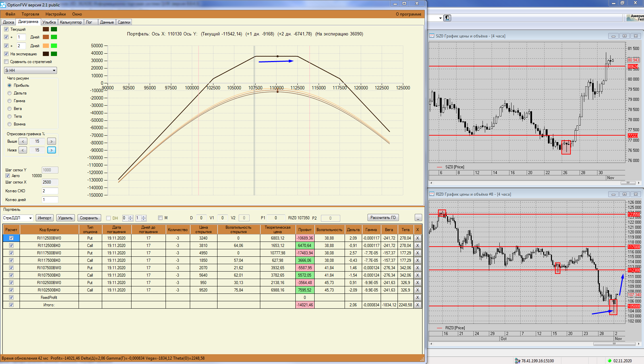The image size is (644, 364).
Task: Remove the FixedProfit row with its X button
Action: (x=417, y=298)
